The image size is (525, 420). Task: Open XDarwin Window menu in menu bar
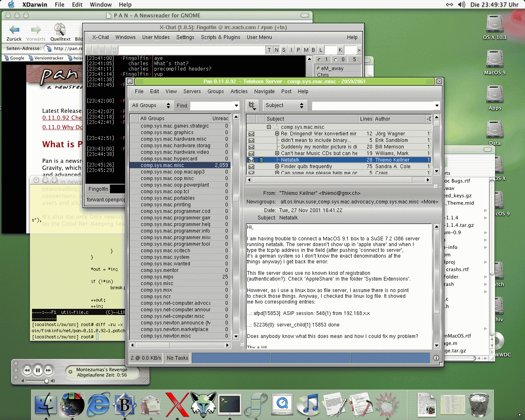coord(101,5)
